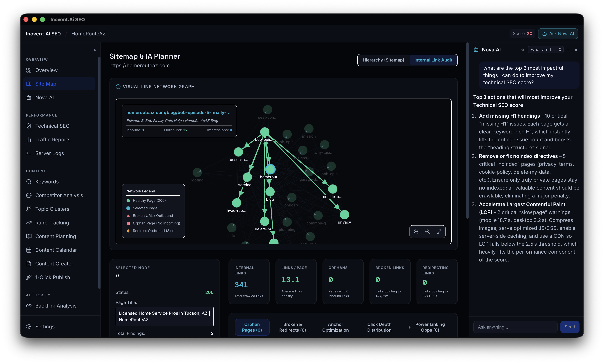604x364 pixels.
Task: Collapse the sidebar with double chevron
Action: coord(95,50)
